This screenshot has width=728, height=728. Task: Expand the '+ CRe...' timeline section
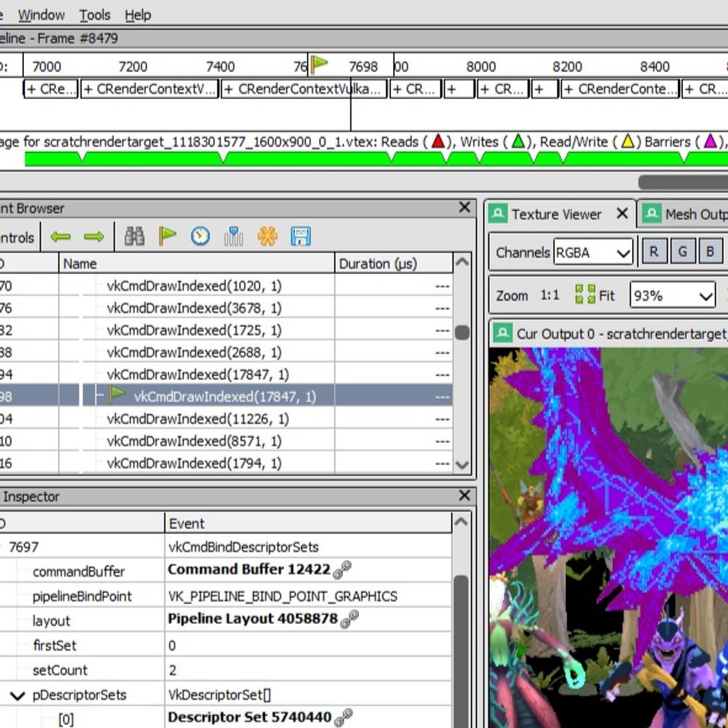pos(51,89)
